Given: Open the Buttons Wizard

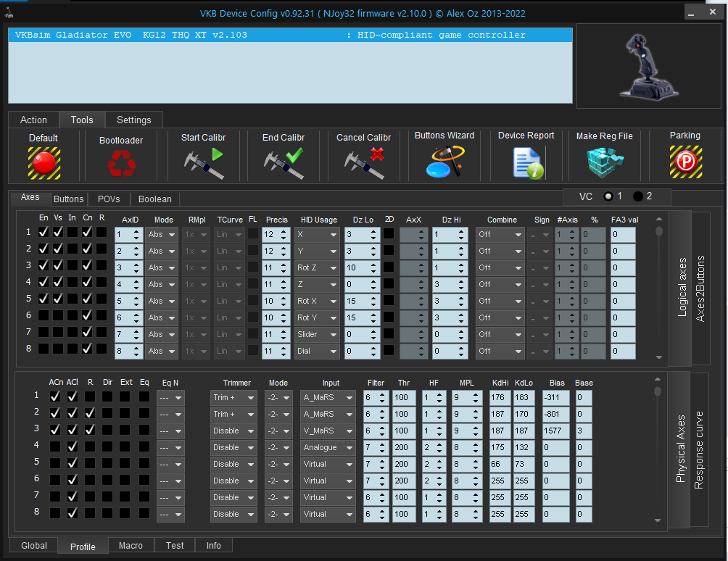Looking at the screenshot, I should tap(444, 161).
